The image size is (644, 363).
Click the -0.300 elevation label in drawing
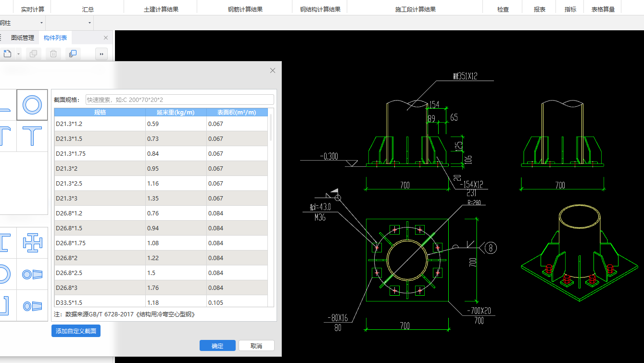point(328,156)
